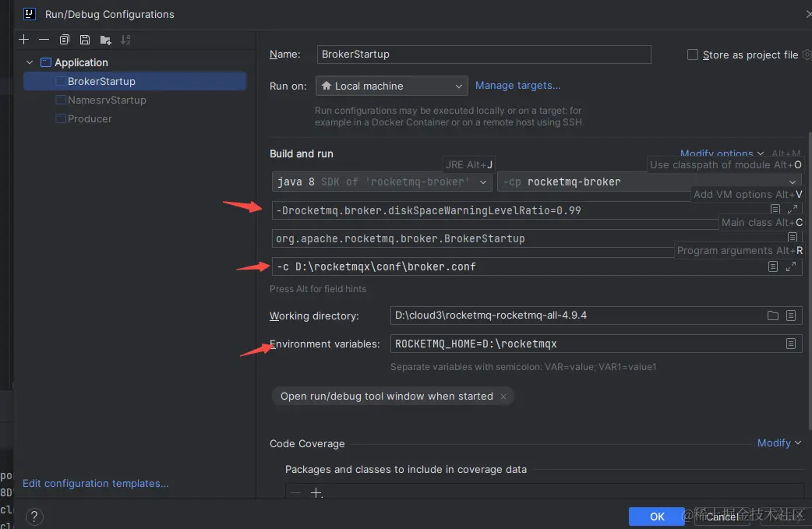The height and width of the screenshot is (529, 812).
Task: Collapse the Application configurations group
Action: [30, 62]
